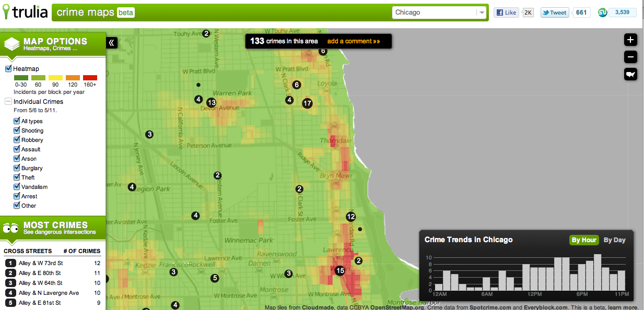
Task: Uncheck the Heatmap checkbox
Action: click(x=8, y=68)
